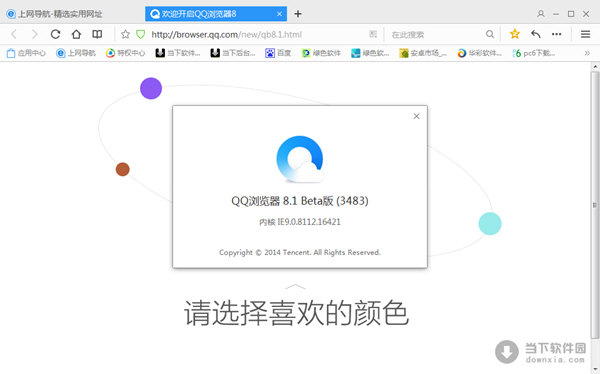600x374 pixels.
Task: Minimize the browser window
Action: [556, 14]
